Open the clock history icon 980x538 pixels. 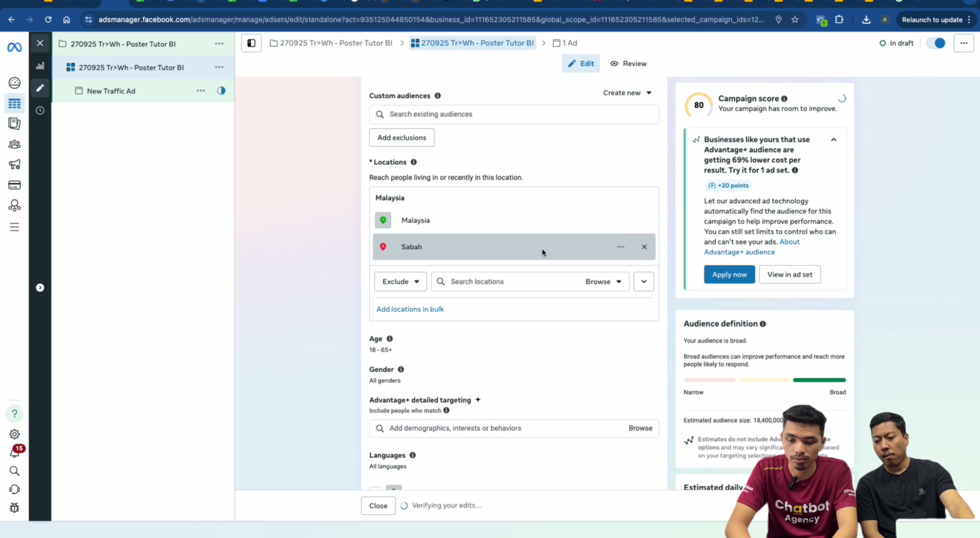[x=40, y=111]
